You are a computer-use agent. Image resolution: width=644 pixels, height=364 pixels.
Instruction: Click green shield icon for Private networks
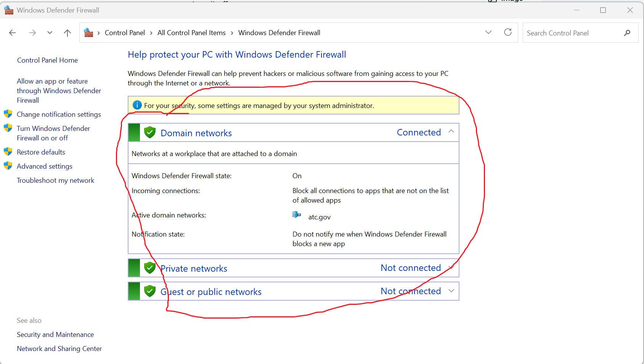coord(150,268)
